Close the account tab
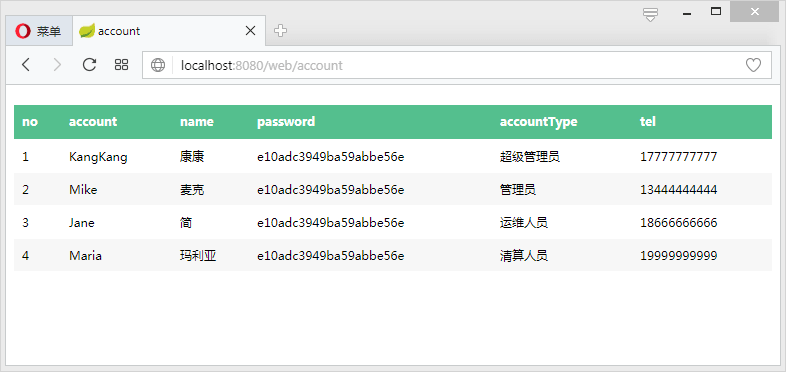This screenshot has height=372, width=786. (x=250, y=31)
